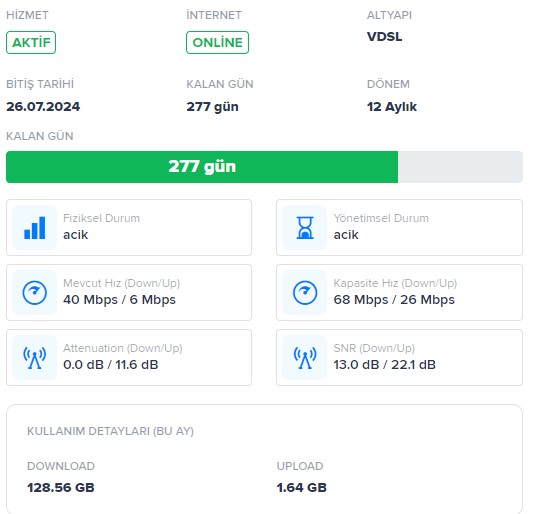The image size is (534, 514).
Task: Select the ONLİNE internet status badge
Action: point(217,43)
